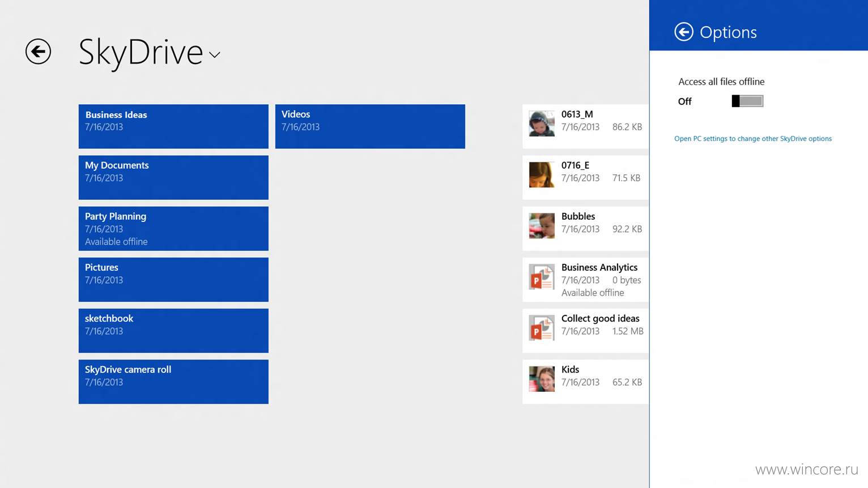Click the Bubbles photo thumbnail
Image resolution: width=868 pixels, height=488 pixels.
(542, 225)
